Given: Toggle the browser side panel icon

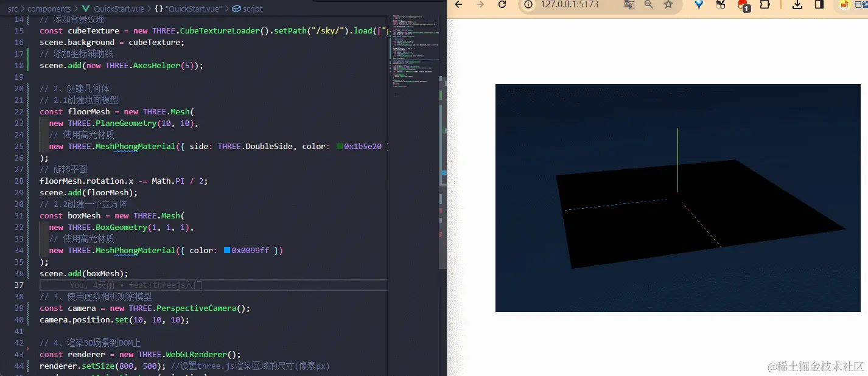Looking at the screenshot, I should [819, 5].
